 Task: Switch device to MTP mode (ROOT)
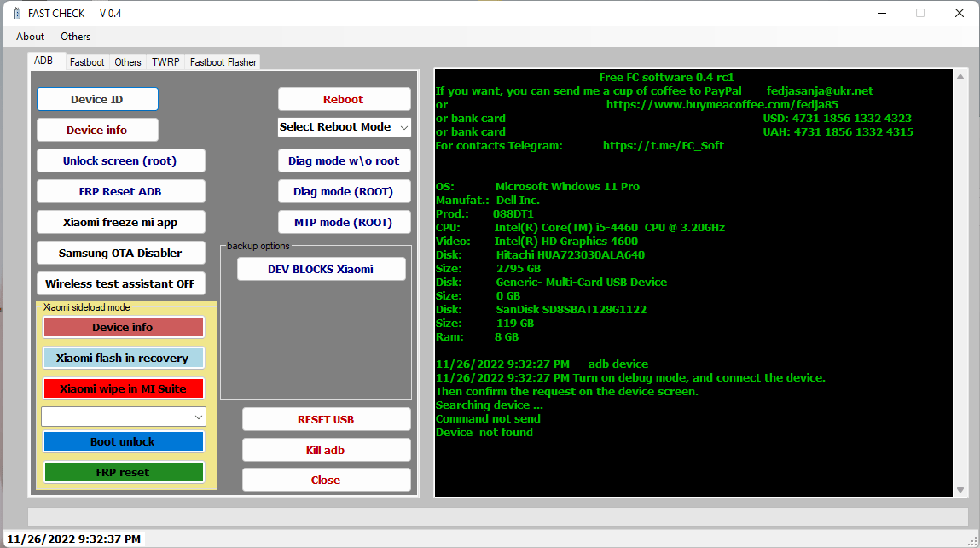click(344, 222)
